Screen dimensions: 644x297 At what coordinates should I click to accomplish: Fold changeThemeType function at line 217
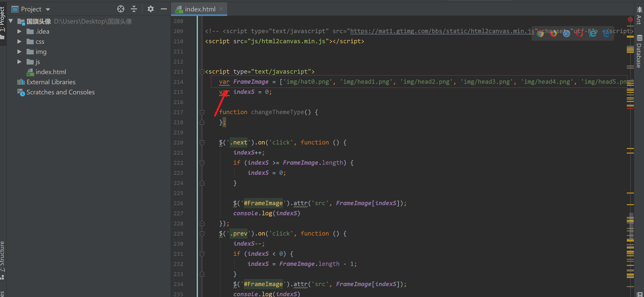202,112
